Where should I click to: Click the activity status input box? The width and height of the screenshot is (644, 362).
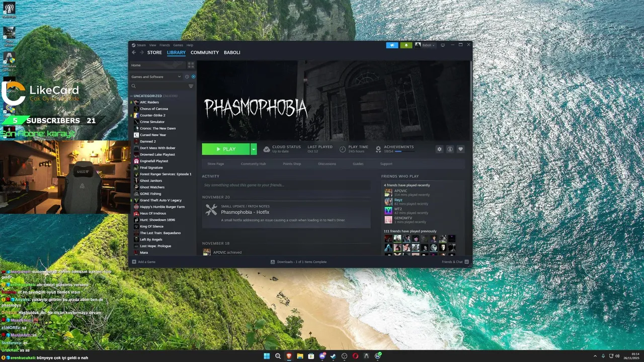tap(286, 185)
